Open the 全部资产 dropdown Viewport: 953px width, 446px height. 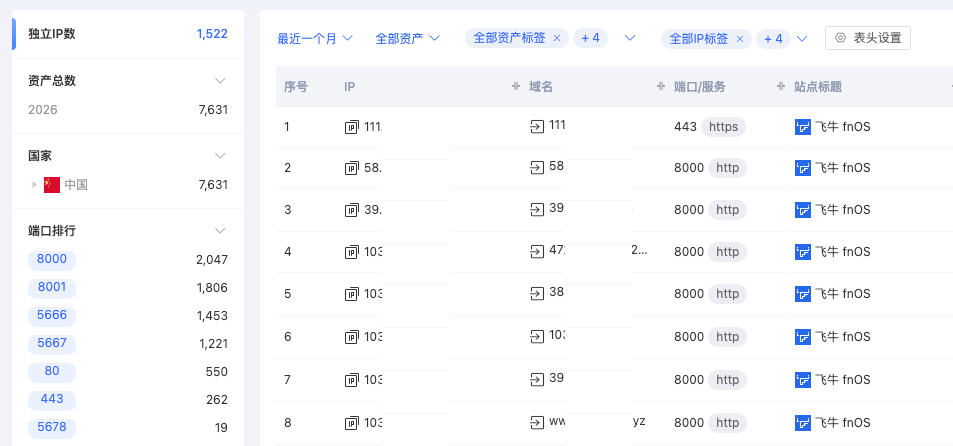pos(408,38)
